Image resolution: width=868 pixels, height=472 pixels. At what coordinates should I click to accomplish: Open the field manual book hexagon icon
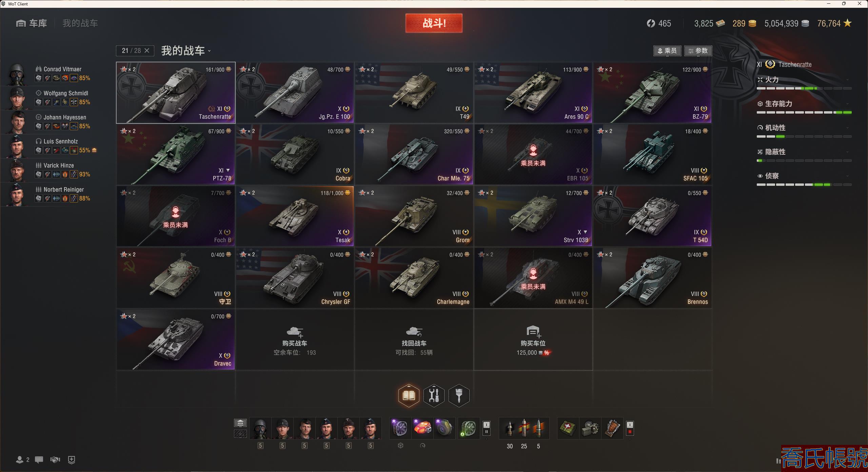point(409,395)
